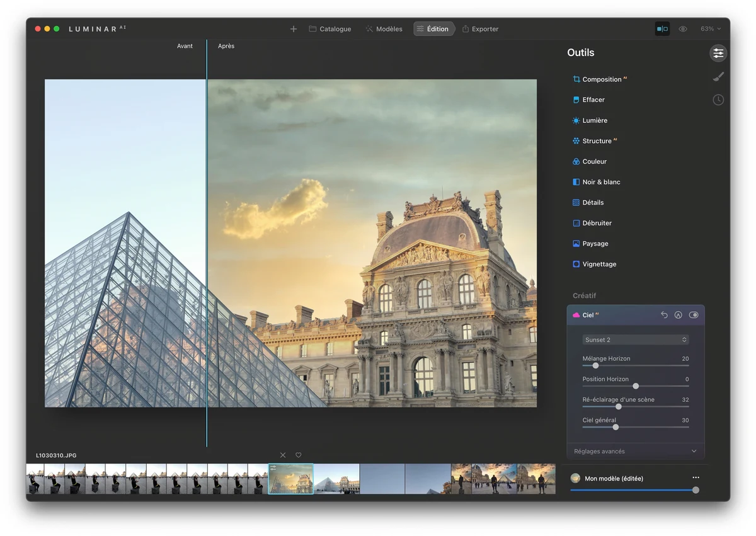The width and height of the screenshot is (756, 536).
Task: Switch to the Catalogue tab
Action: point(330,29)
